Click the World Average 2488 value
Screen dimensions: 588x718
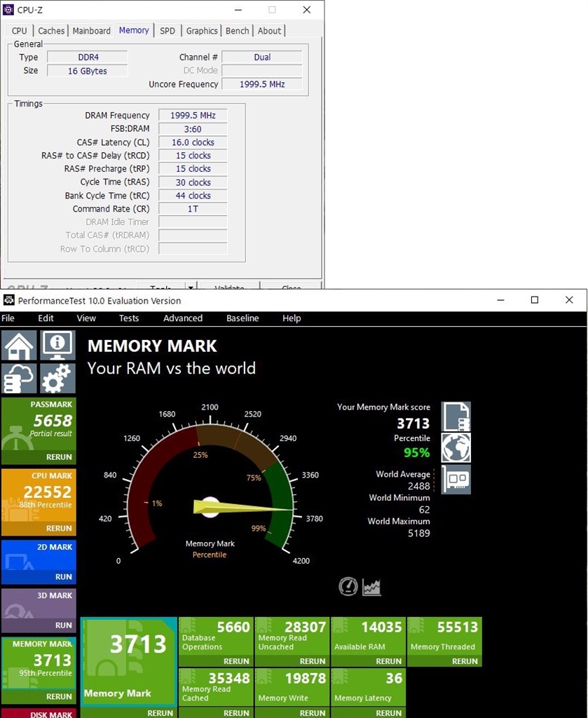tap(418, 486)
